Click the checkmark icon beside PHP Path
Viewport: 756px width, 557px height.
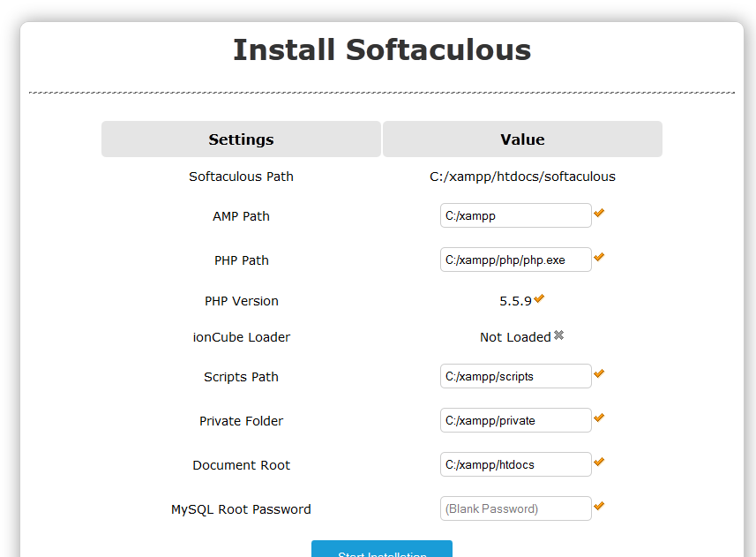pos(599,257)
